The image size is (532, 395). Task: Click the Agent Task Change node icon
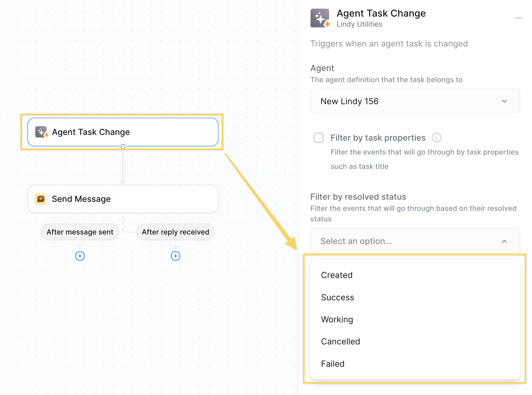(x=42, y=132)
